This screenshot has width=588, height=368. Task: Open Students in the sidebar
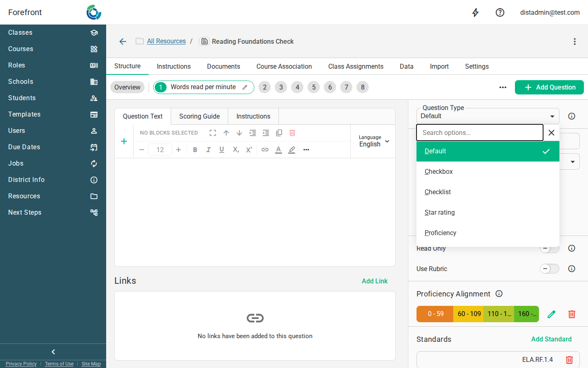click(53, 98)
